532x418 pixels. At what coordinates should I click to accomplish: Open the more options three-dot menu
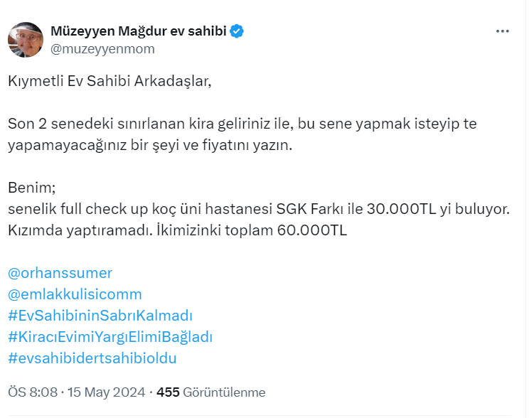(502, 31)
